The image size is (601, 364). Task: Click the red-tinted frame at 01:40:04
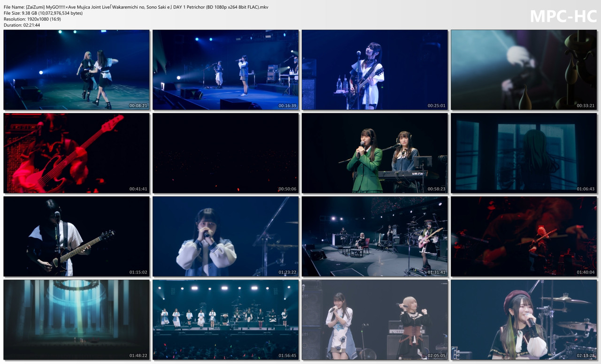point(524,236)
